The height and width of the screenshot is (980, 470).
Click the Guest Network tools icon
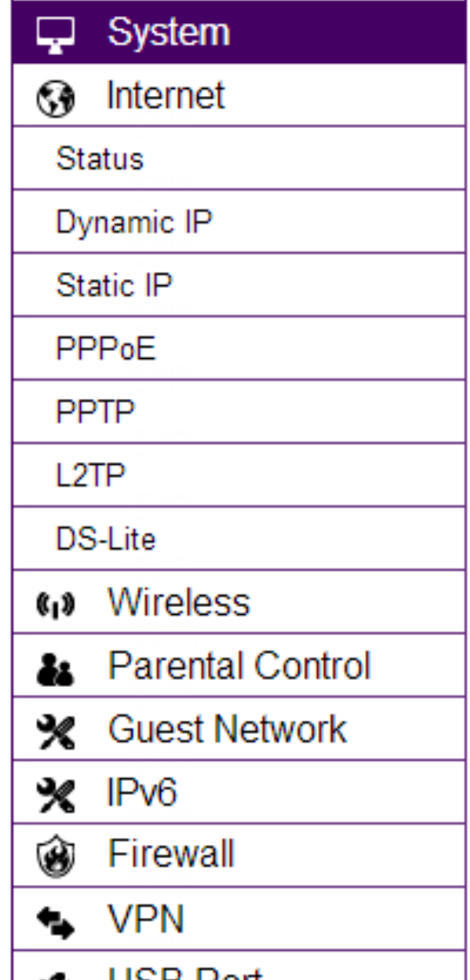tap(56, 732)
